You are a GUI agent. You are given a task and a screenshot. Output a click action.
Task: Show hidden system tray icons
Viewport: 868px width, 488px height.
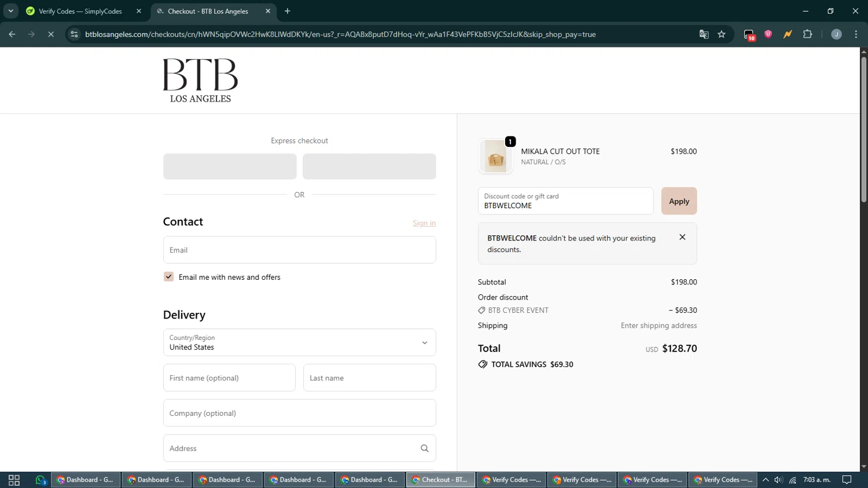click(765, 480)
